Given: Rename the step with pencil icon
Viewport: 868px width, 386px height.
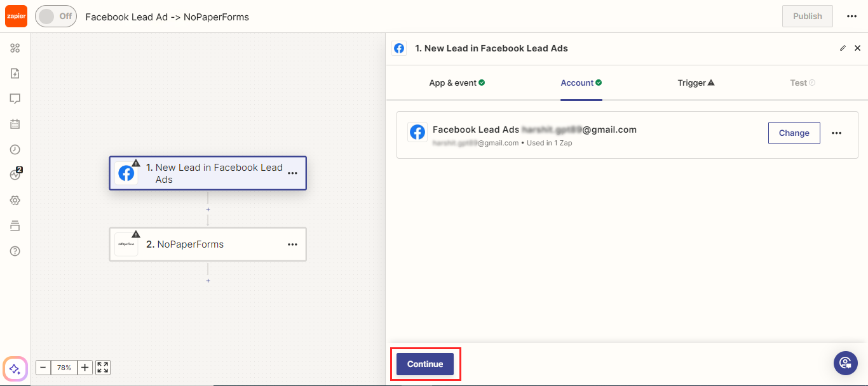Looking at the screenshot, I should coord(843,48).
